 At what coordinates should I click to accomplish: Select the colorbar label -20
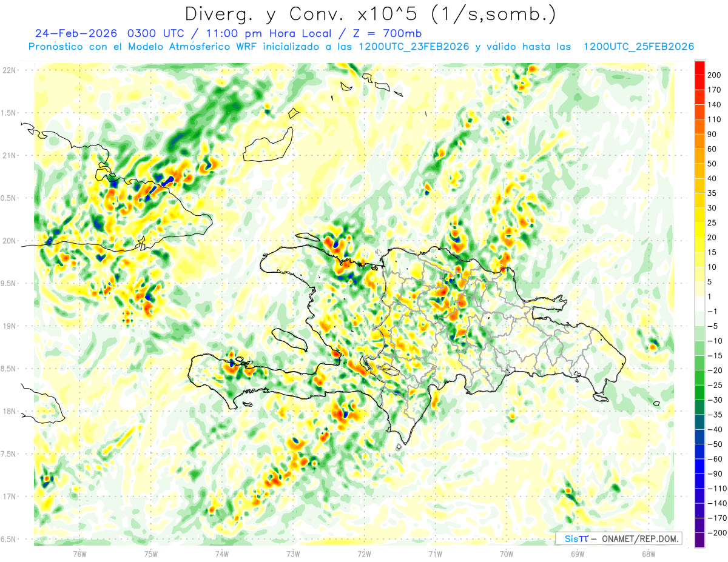715,370
